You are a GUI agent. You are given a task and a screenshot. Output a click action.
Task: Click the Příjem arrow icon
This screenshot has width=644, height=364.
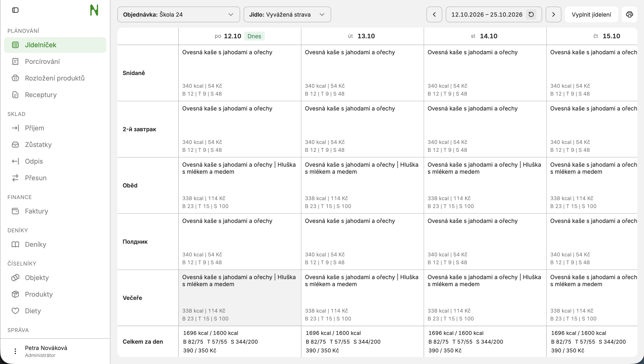[x=15, y=128]
